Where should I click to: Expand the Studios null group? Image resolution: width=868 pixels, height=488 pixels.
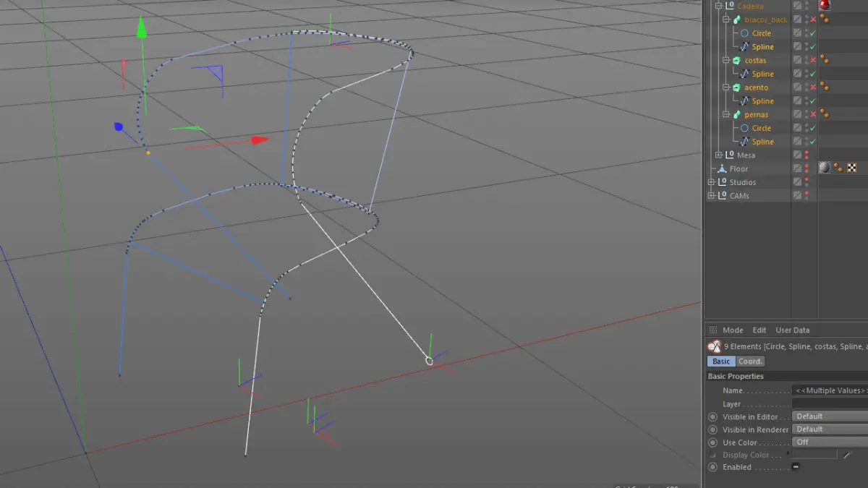711,182
